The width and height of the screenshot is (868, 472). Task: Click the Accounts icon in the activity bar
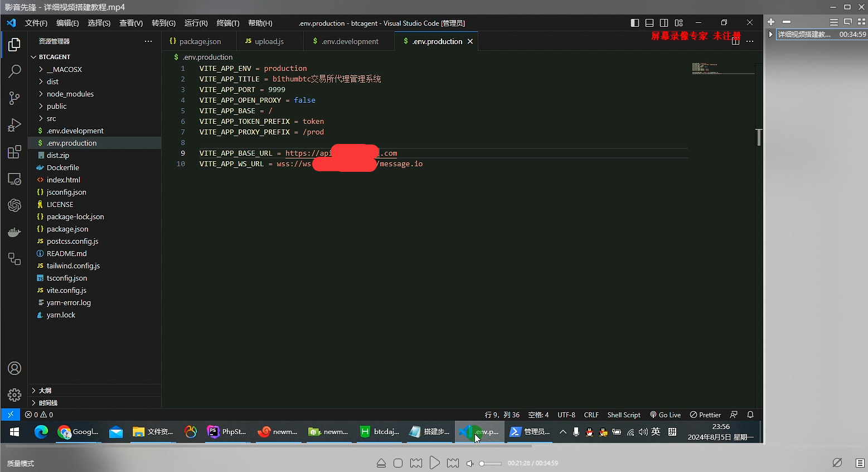pos(14,368)
